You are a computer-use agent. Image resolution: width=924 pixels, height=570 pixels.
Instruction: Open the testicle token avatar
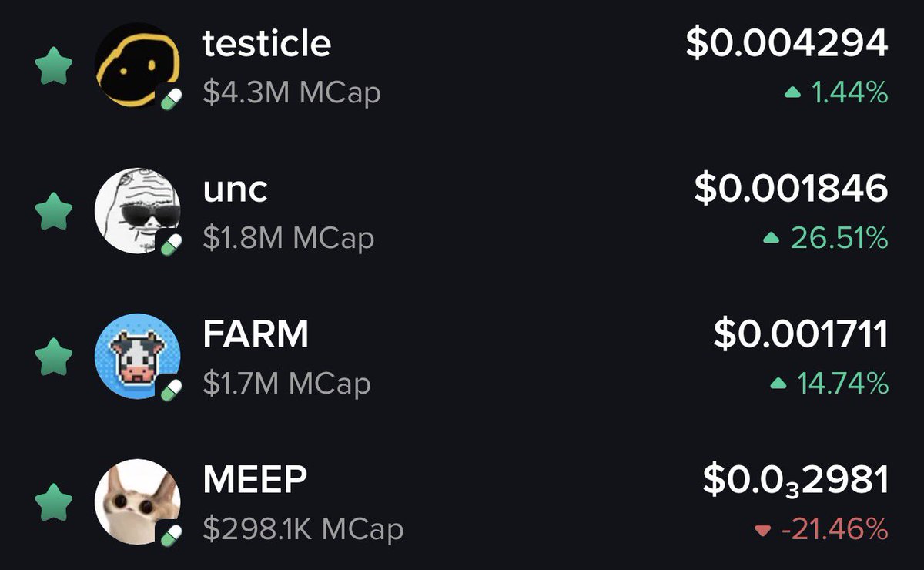coord(137,65)
